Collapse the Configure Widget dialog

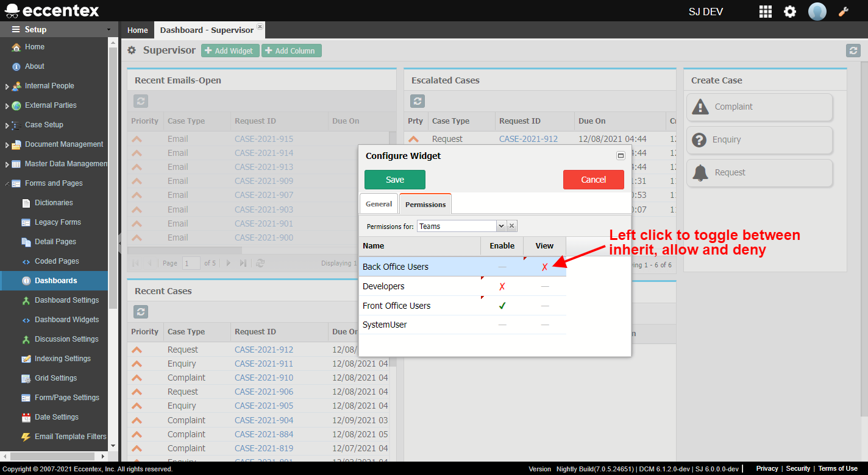click(621, 156)
